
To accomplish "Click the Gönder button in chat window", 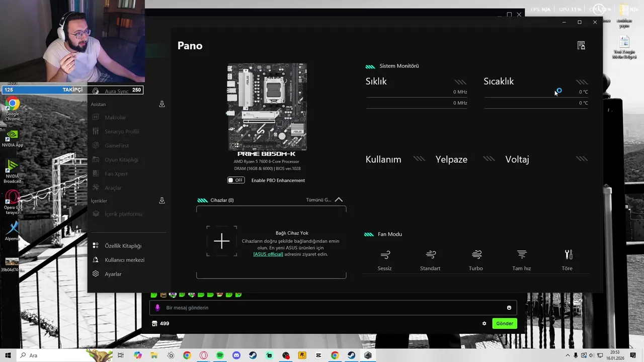I will [x=505, y=323].
